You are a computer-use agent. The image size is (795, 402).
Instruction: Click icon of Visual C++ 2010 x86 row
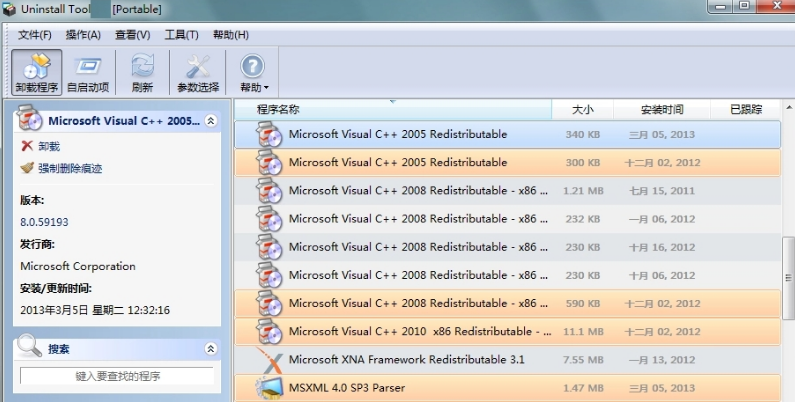[x=269, y=332]
